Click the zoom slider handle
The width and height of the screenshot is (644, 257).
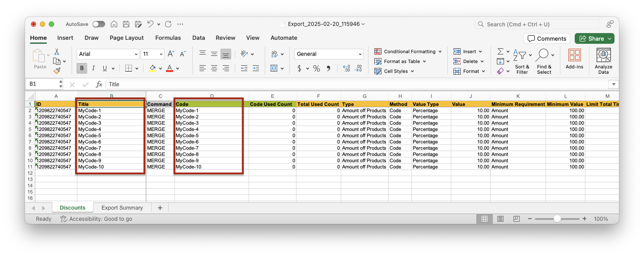coord(557,219)
